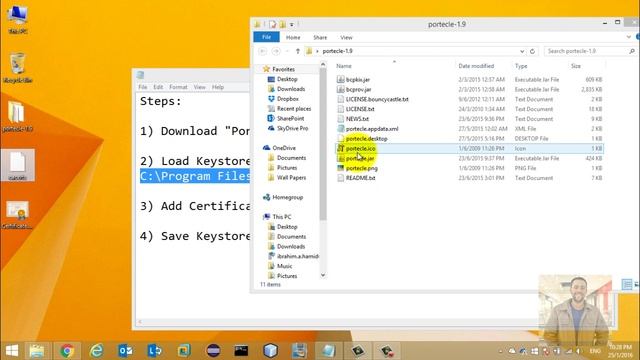Open VirtualBox cube icon in taskbar
The height and width of the screenshot is (360, 640).
[270, 351]
